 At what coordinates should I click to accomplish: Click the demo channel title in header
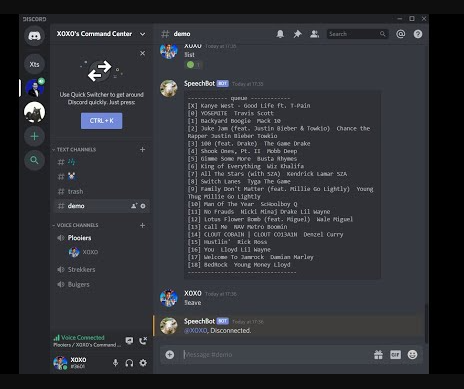click(x=182, y=34)
